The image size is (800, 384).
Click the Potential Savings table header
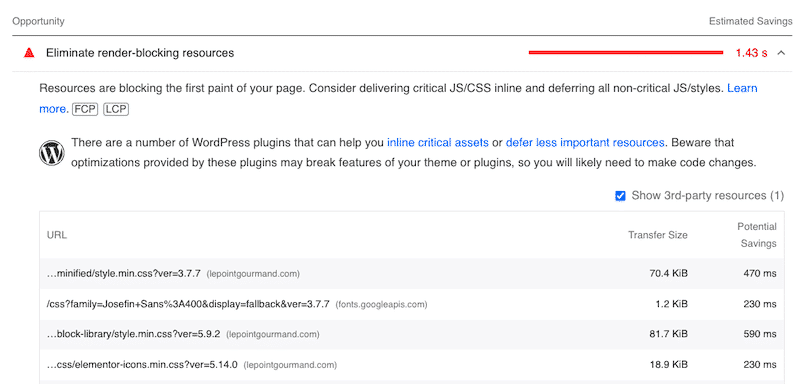tap(758, 235)
